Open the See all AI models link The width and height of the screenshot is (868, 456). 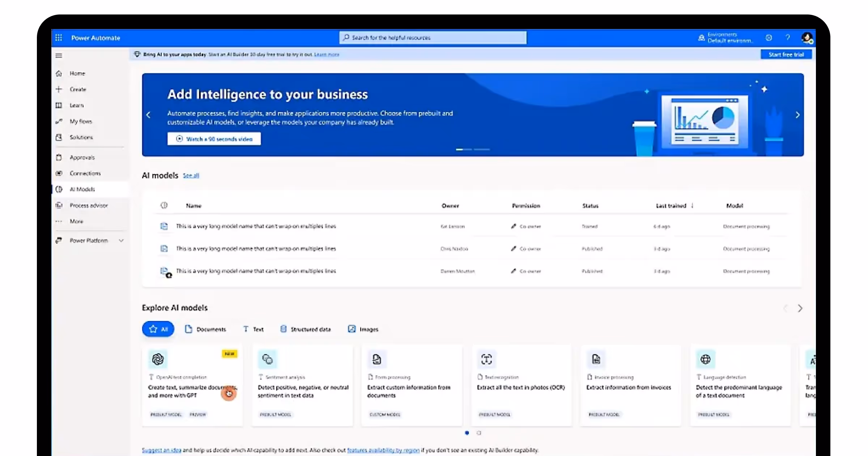point(191,176)
